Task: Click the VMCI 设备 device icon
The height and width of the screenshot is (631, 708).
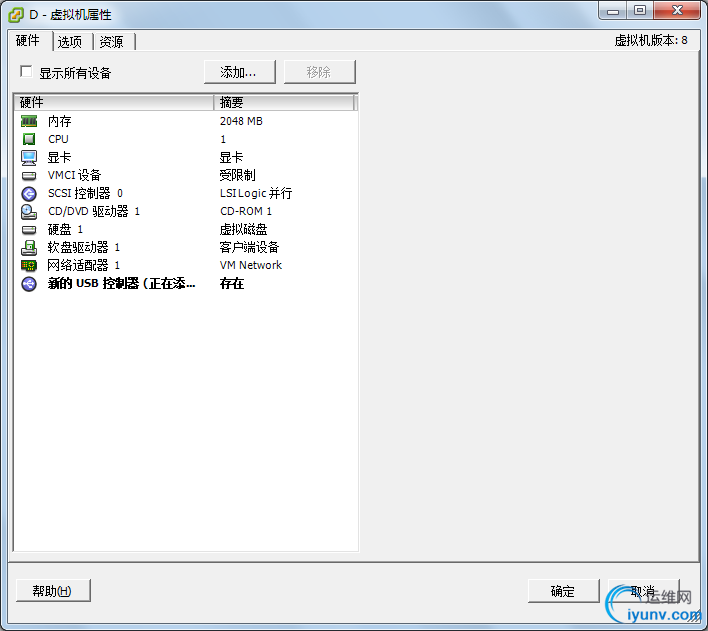Action: 29,175
